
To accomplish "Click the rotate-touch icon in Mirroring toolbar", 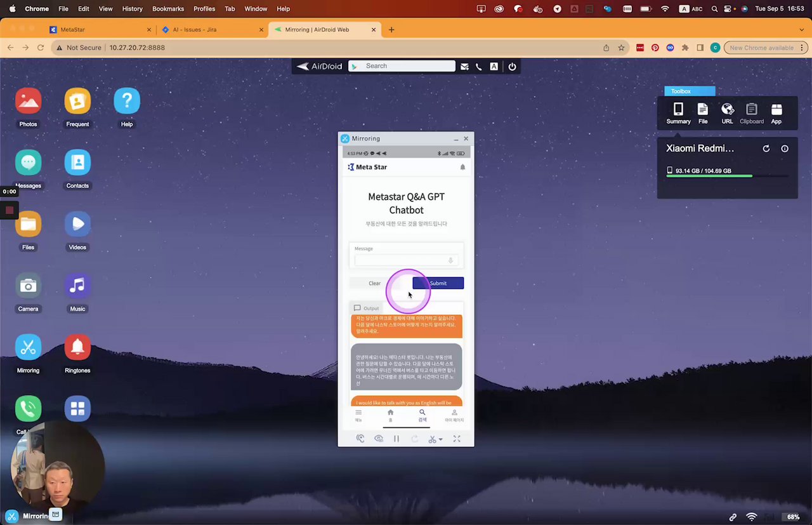I will point(360,439).
